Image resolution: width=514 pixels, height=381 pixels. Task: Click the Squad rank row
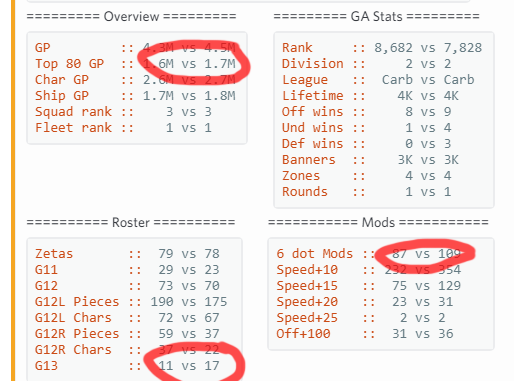pos(123,112)
